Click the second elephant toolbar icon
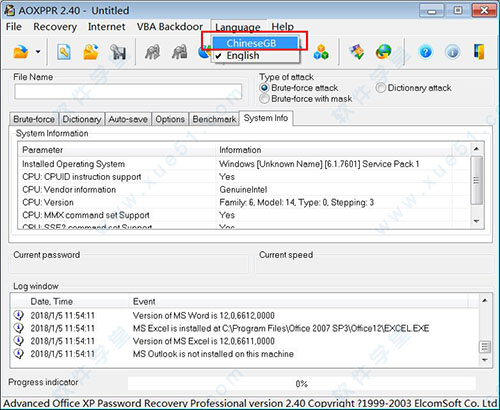Screen dimensions: 500x410 click(180, 52)
